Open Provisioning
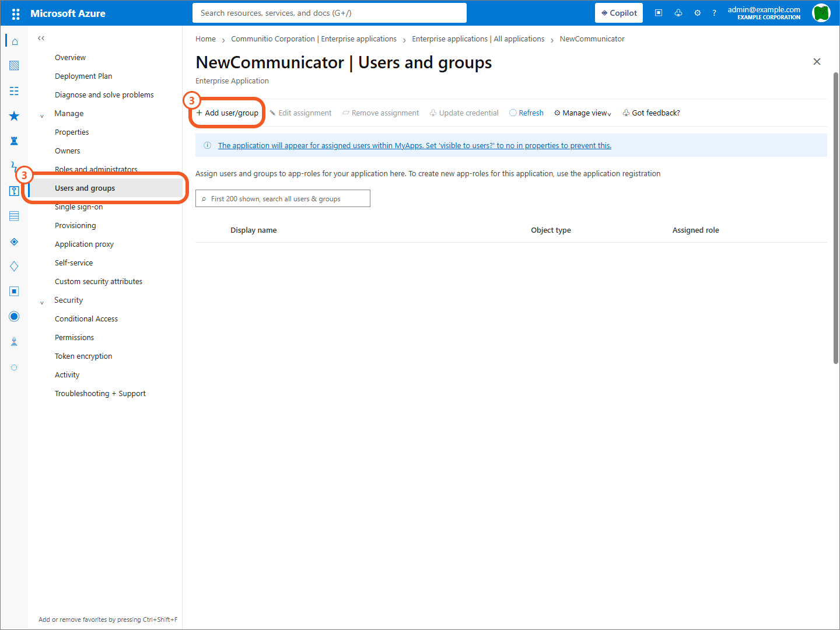The height and width of the screenshot is (630, 840). pyautogui.click(x=75, y=226)
